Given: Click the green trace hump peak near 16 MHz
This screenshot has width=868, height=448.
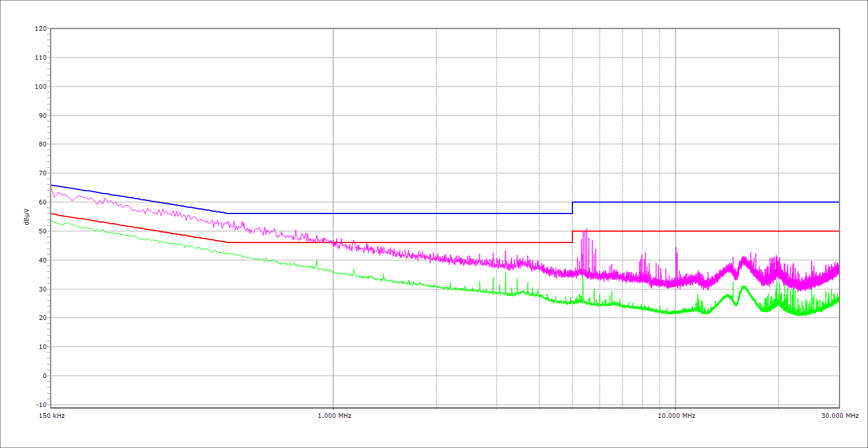Looking at the screenshot, I should point(743,287).
